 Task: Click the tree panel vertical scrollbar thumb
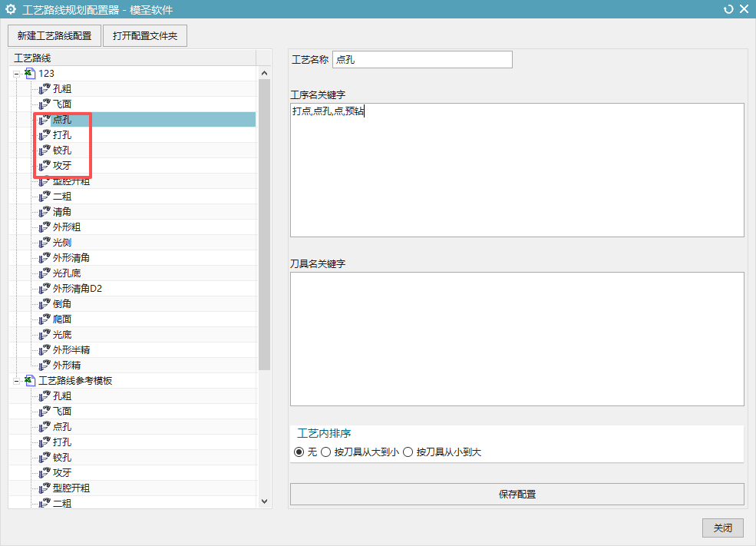click(264, 225)
